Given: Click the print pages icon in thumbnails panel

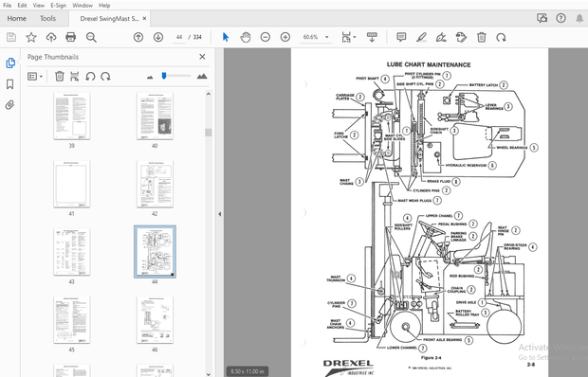Looking at the screenshot, I should click(75, 77).
